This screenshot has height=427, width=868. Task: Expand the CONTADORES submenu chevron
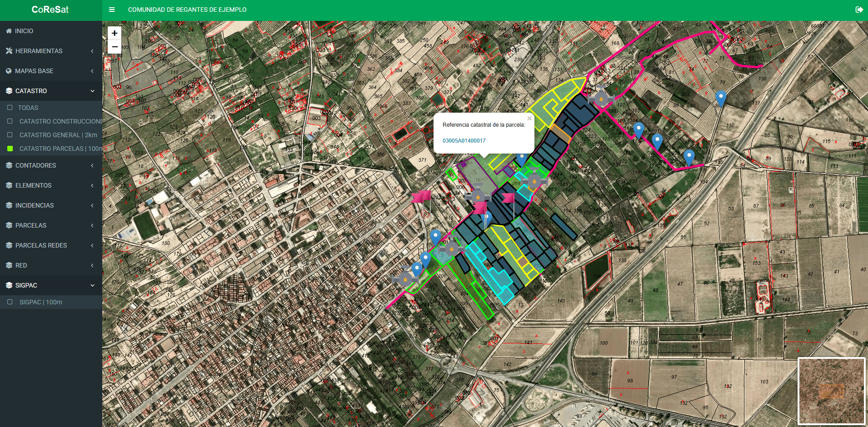pos(92,165)
